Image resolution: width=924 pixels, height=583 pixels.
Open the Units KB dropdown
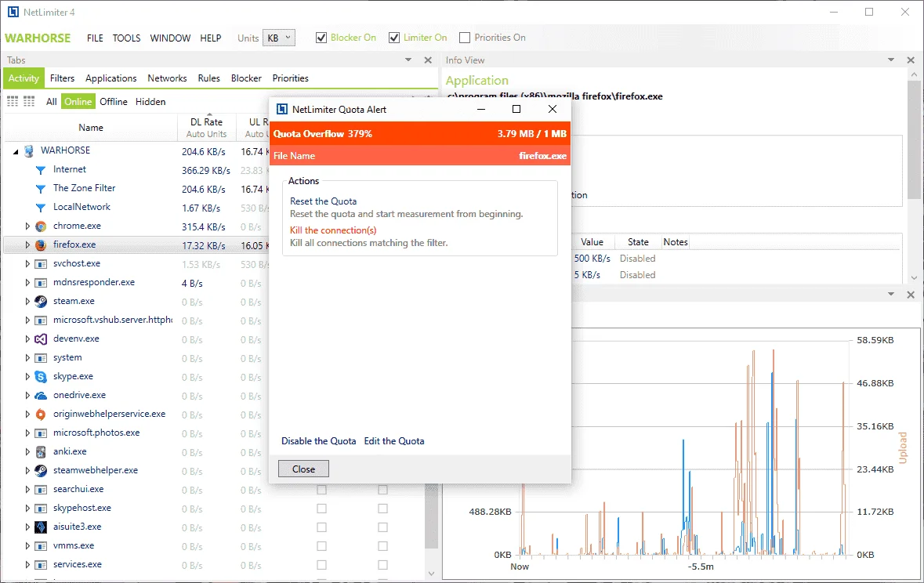[x=279, y=38]
